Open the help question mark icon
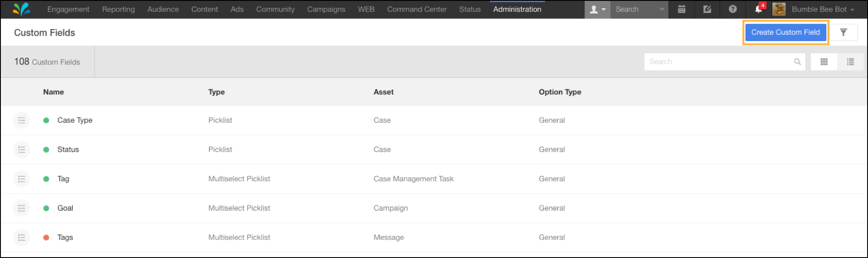This screenshot has width=868, height=258. [x=732, y=9]
